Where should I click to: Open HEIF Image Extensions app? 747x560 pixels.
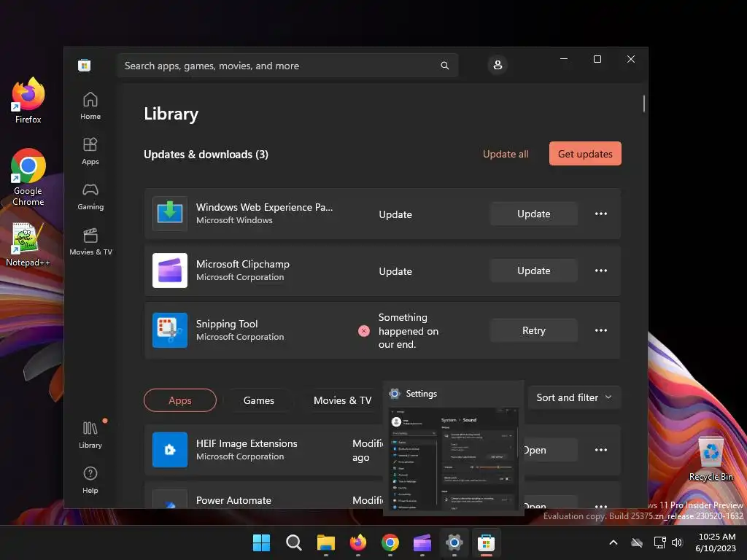[x=550, y=450]
